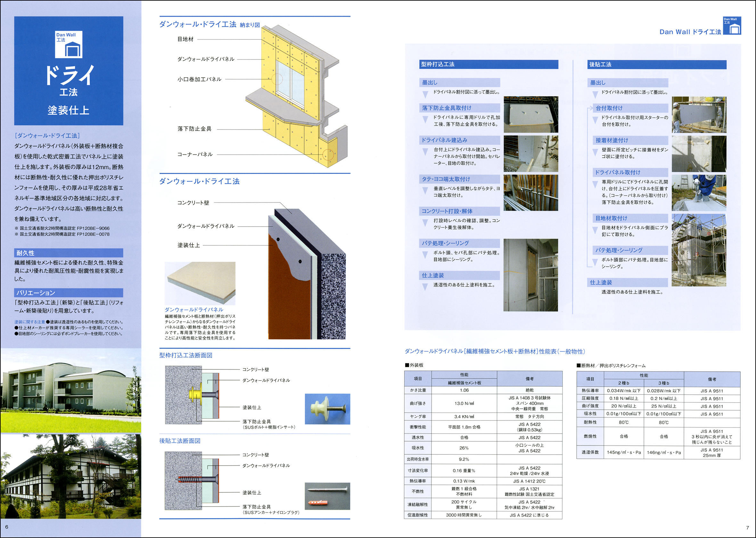756x538 pixels.
Task: Open the photo beside ドライパネル建込み step
Action: [x=531, y=153]
